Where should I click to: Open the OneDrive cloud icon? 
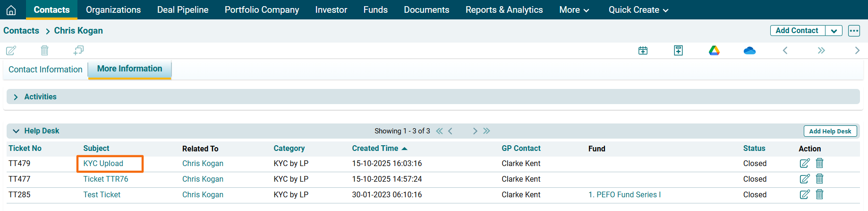(x=749, y=50)
